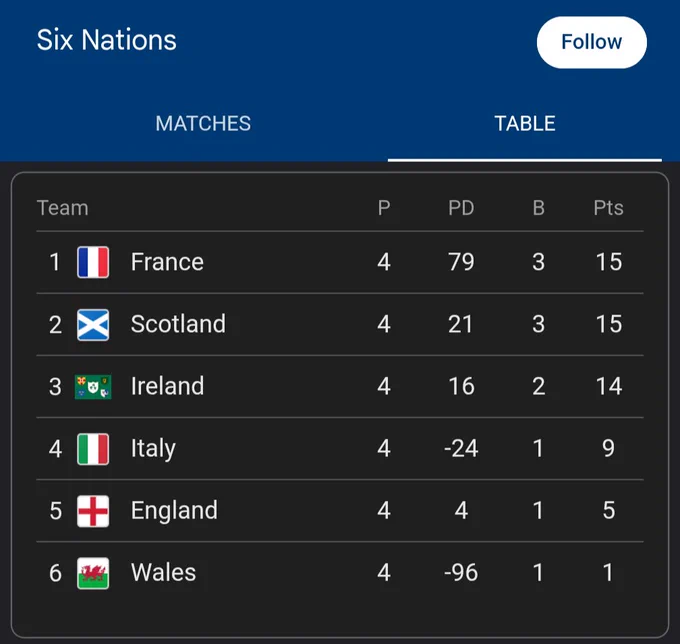Screen dimensions: 680x644
Task: Open the Wales team name link
Action: [x=163, y=572]
